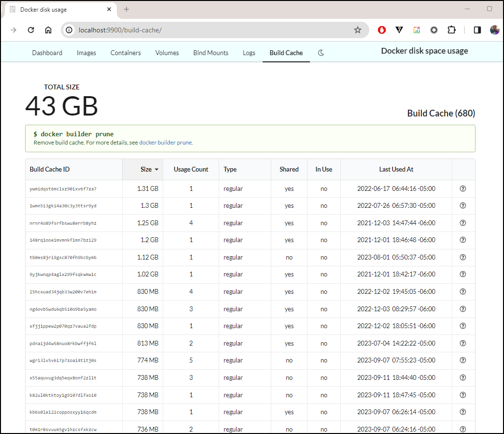Toggle dark mode with the moon icon
504x434 pixels.
coord(321,53)
